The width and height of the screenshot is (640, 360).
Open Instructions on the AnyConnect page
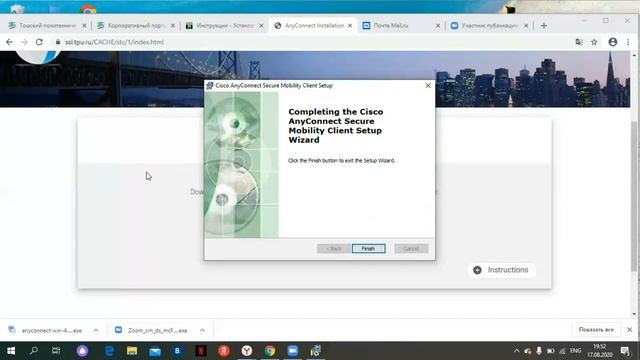(502, 270)
